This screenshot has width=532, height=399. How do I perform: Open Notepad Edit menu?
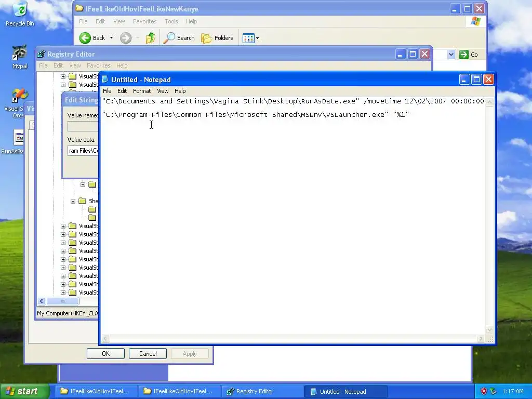tap(122, 91)
